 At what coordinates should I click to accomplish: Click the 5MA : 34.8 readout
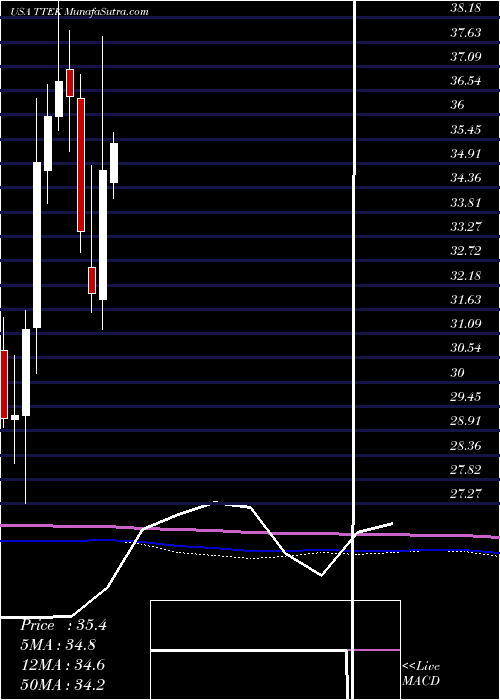[58, 645]
